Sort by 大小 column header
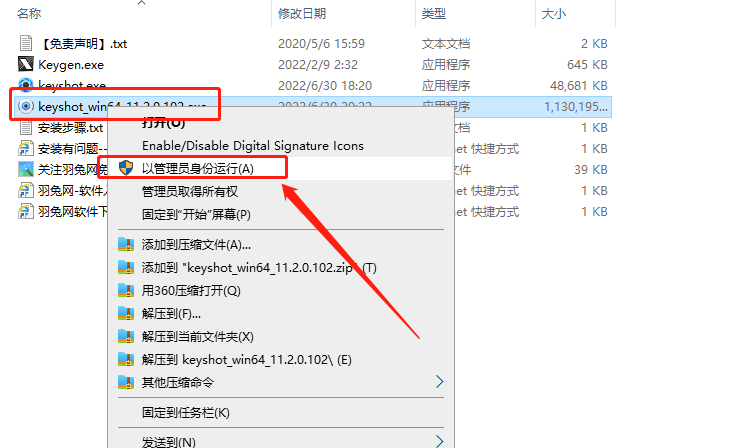This screenshot has height=448, width=738. coord(554,14)
